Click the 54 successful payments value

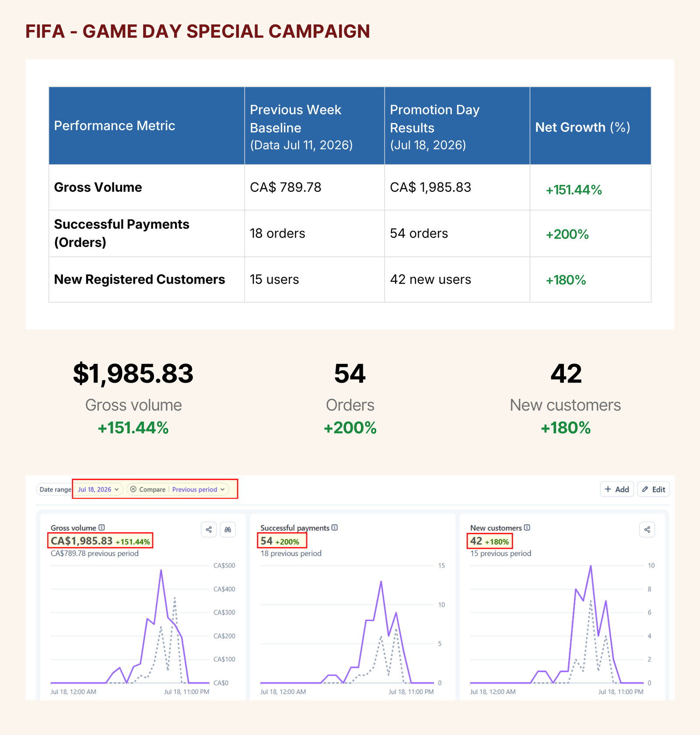click(266, 541)
